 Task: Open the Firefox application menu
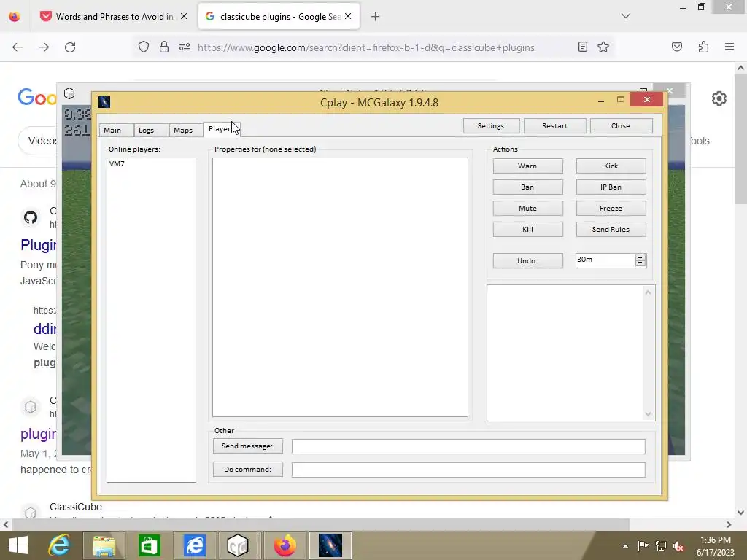point(729,47)
